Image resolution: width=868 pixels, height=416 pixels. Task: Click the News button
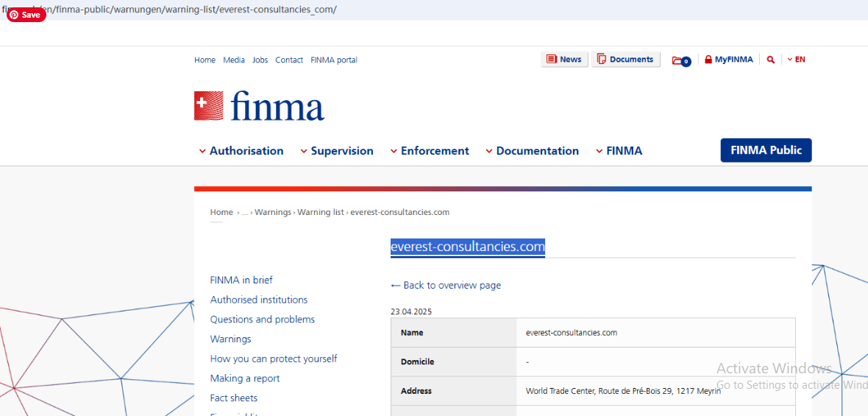(564, 59)
